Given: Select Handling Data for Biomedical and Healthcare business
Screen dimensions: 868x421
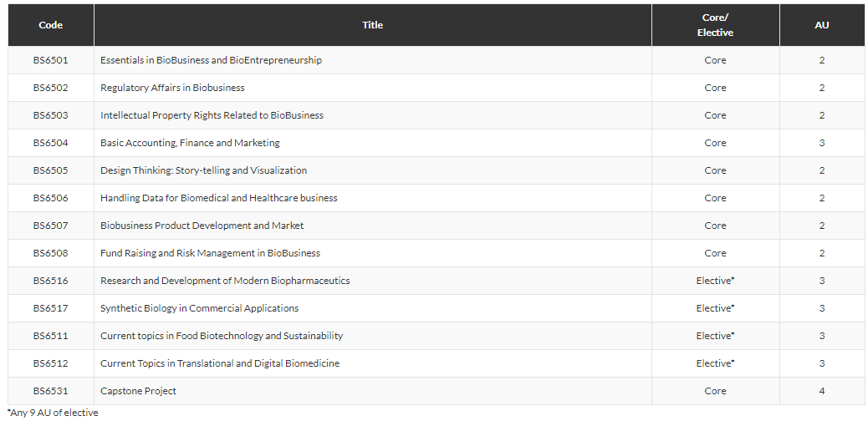Looking at the screenshot, I should pyautogui.click(x=219, y=198).
